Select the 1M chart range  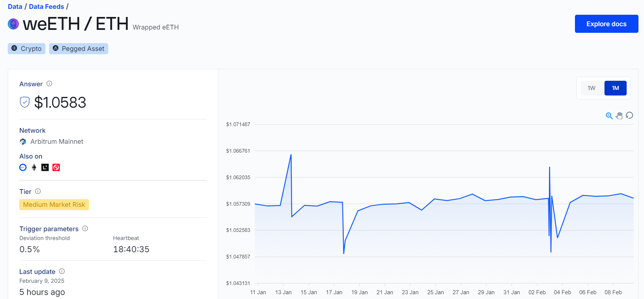pos(616,88)
